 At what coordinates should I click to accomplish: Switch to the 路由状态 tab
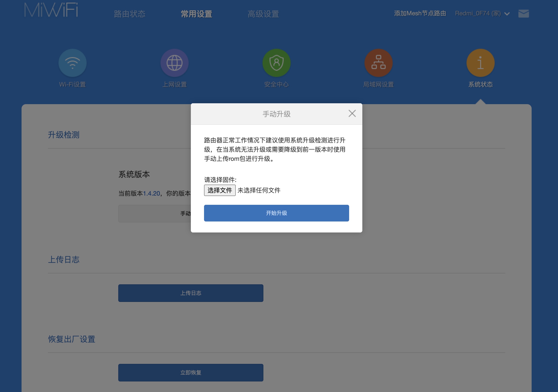click(129, 14)
